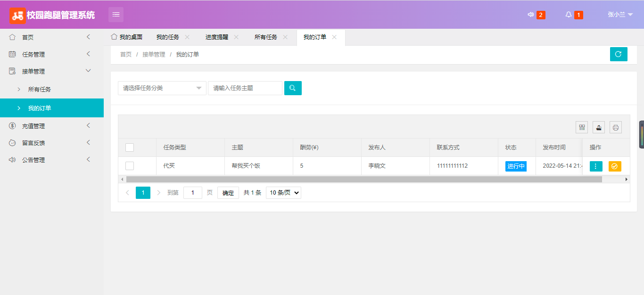644x295 pixels.
Task: Click page number 1 button
Action: coord(143,193)
